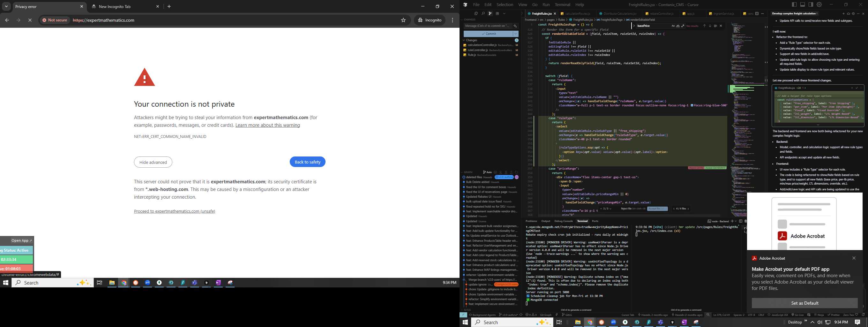Toggle Use Regular Expression in find widget

pyautogui.click(x=683, y=26)
